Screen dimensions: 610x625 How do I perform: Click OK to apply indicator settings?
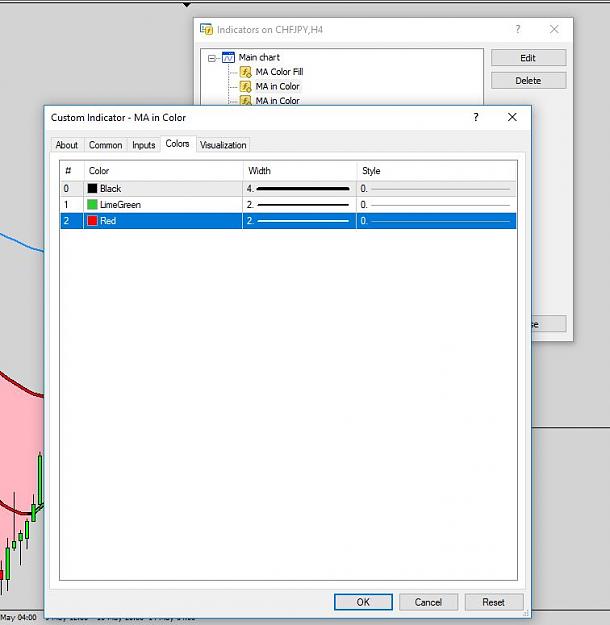tap(363, 602)
